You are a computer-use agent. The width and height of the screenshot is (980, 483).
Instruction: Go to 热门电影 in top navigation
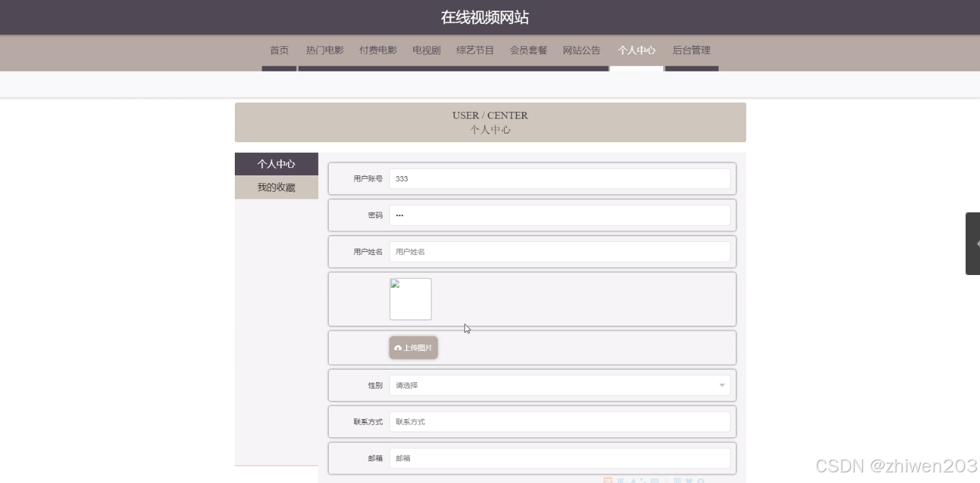point(324,51)
